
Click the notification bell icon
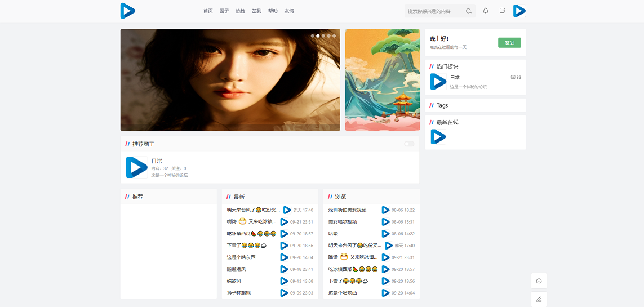coord(486,11)
